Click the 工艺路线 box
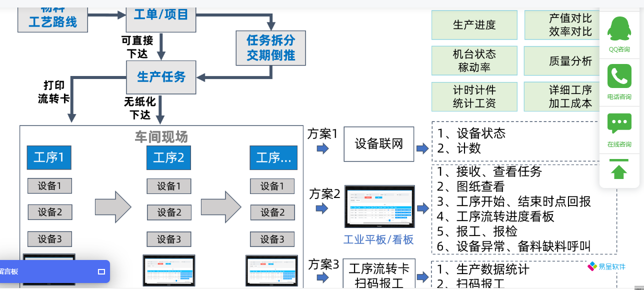 tap(53, 20)
